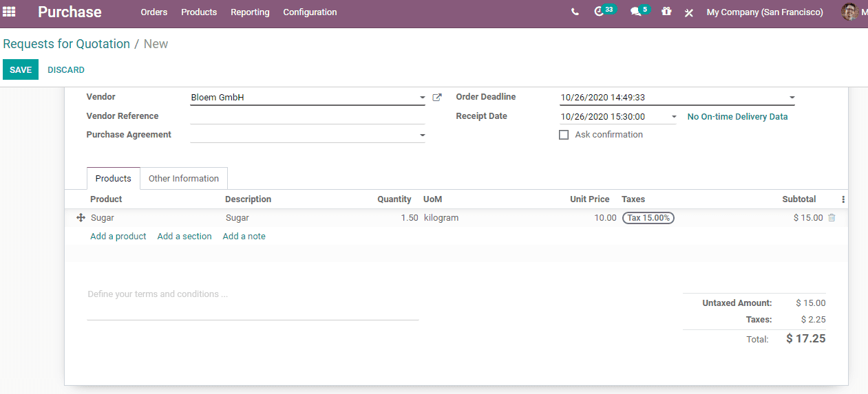Go back to Requests for Quotation breadcrumb
The image size is (868, 394).
pos(66,44)
